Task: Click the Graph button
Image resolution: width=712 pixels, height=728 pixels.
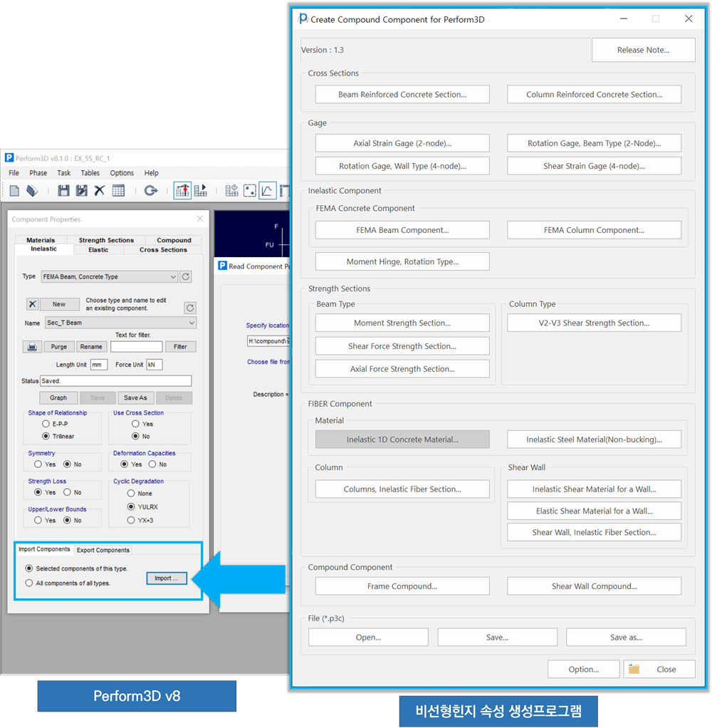Action: tap(58, 398)
